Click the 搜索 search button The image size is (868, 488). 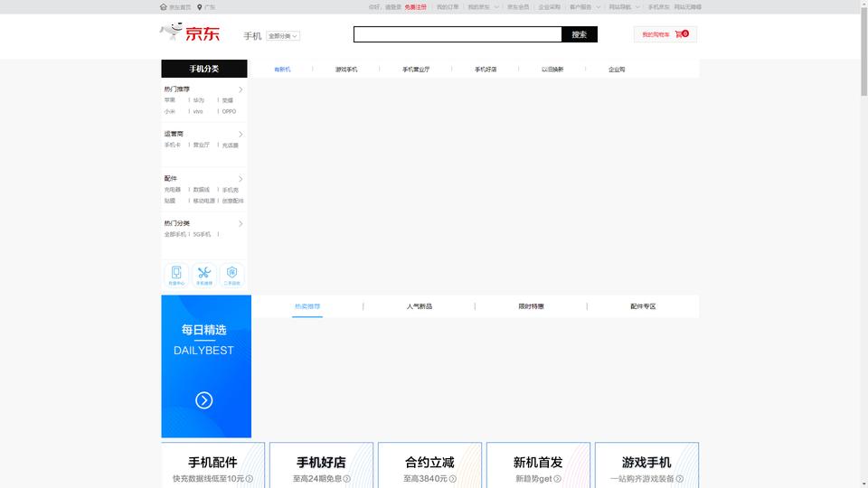point(579,34)
